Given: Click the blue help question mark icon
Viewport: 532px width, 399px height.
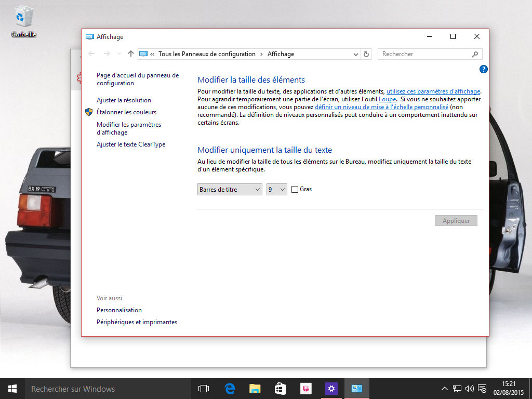Looking at the screenshot, I should point(483,69).
